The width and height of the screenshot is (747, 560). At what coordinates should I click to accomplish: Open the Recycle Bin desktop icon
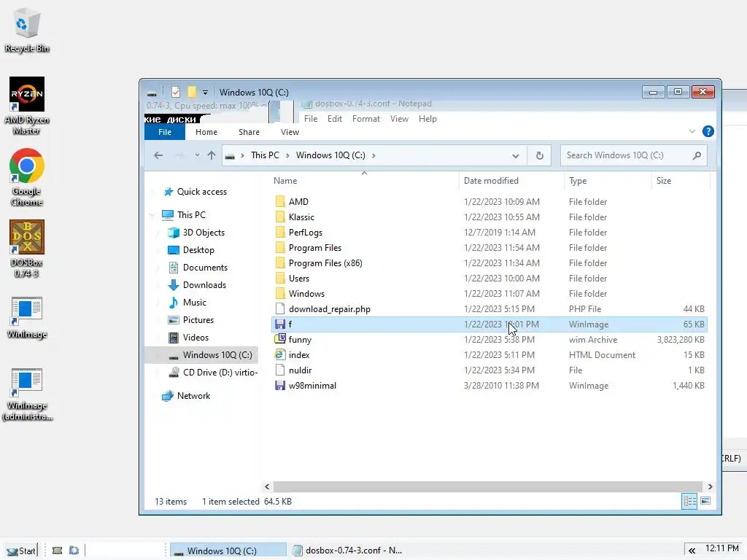(27, 31)
